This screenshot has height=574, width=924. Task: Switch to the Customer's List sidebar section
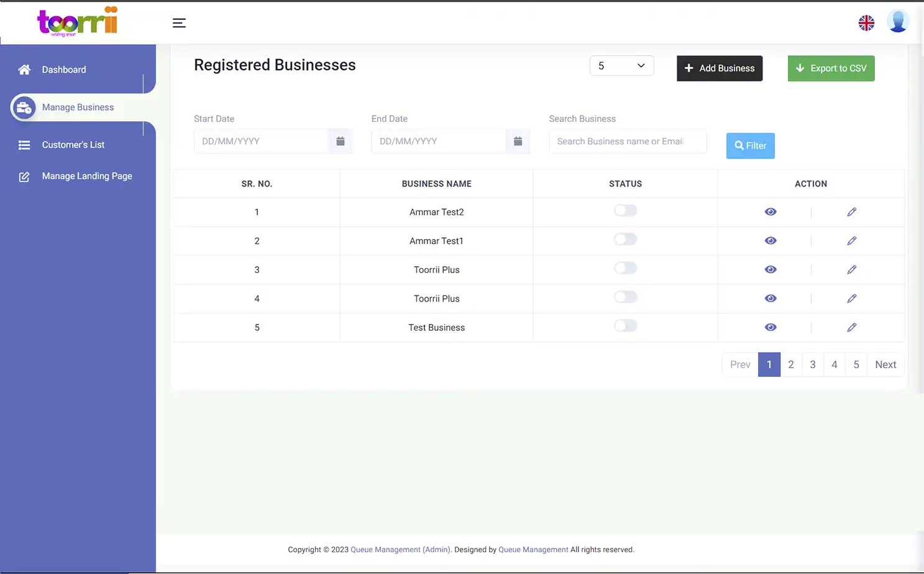pos(73,145)
